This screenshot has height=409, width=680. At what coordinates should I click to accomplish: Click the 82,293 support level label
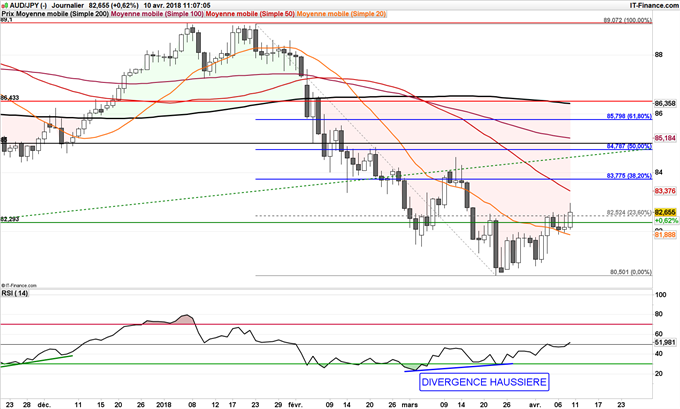pyautogui.click(x=10, y=219)
